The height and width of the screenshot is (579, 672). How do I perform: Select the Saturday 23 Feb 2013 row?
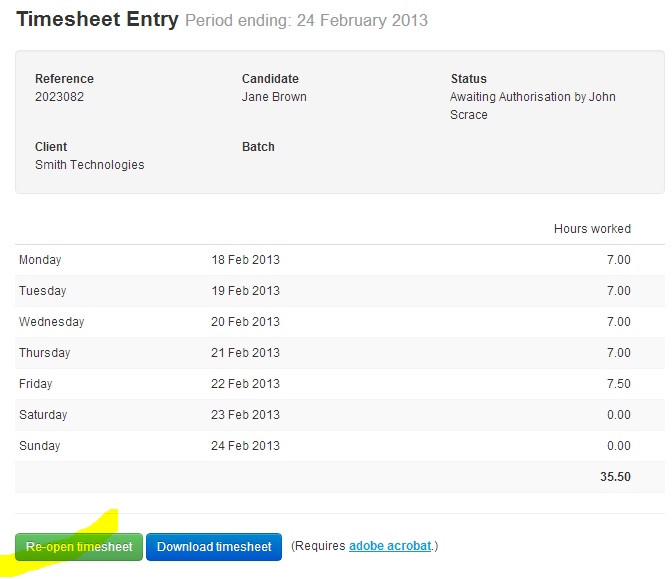tap(339, 415)
